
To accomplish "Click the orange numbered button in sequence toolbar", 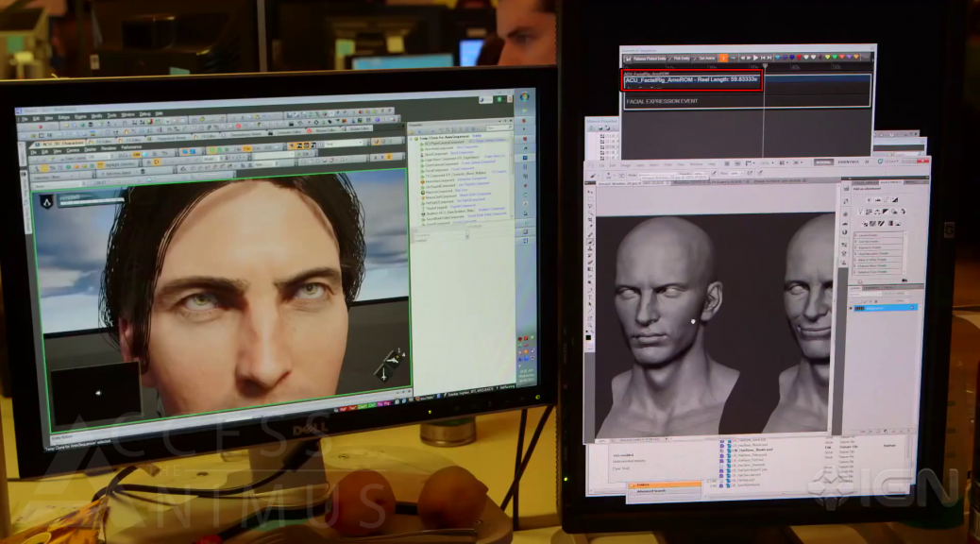I will click(x=723, y=59).
